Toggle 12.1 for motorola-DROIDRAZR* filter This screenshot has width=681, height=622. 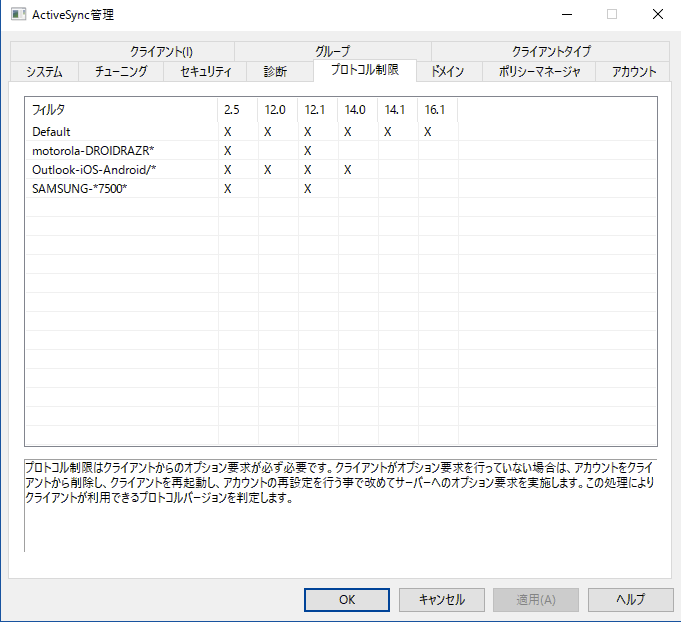click(308, 151)
